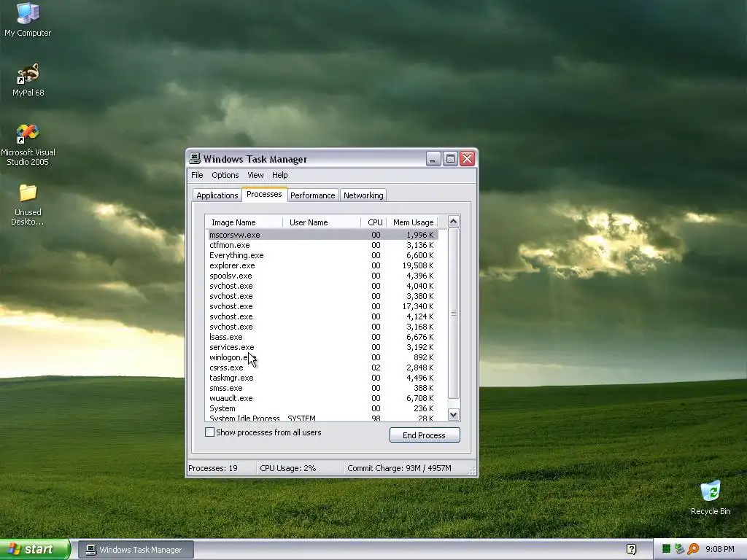
Task: Select wuauclt.exe process
Action: click(x=322, y=398)
